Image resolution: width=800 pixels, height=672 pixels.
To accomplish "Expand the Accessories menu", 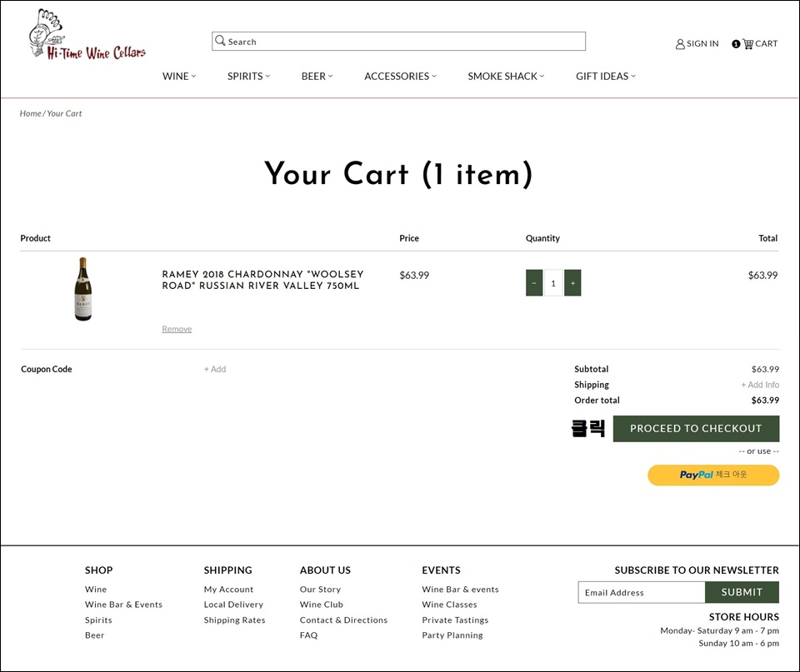I will point(400,76).
